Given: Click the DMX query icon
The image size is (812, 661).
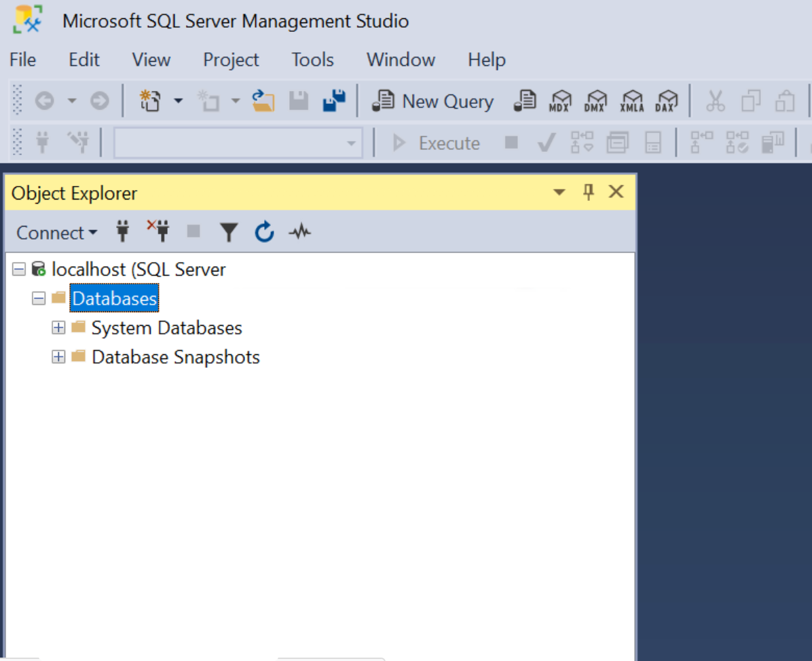Looking at the screenshot, I should [596, 100].
